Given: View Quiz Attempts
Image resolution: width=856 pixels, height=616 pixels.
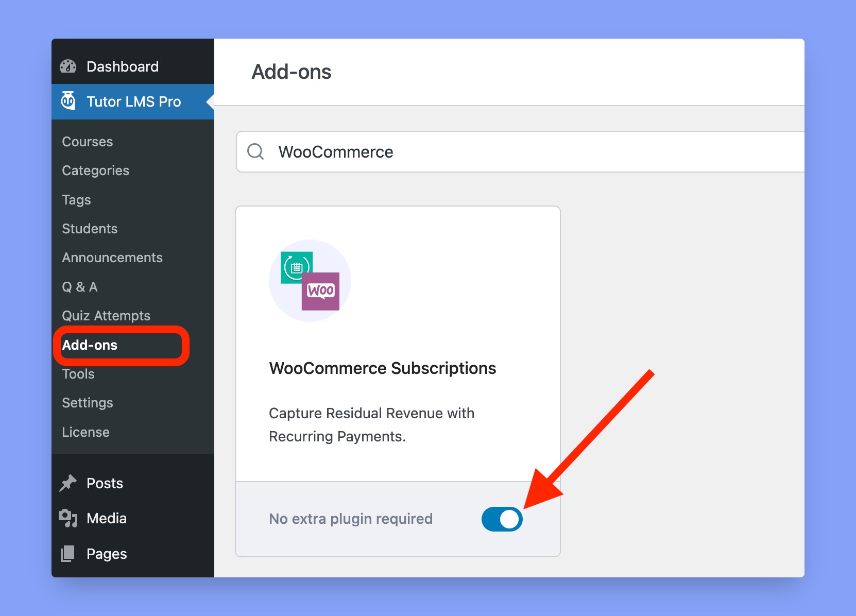Looking at the screenshot, I should point(106,316).
